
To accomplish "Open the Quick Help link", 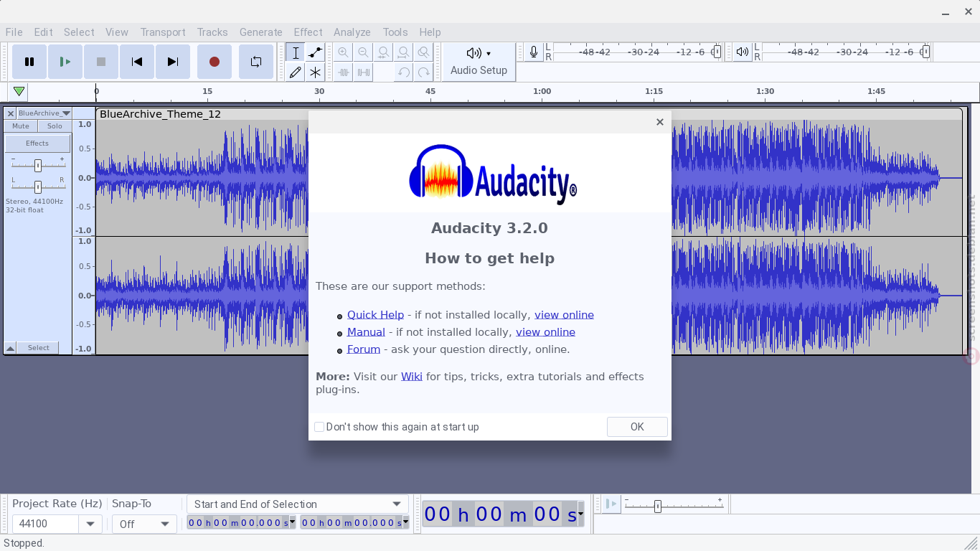I will point(375,315).
